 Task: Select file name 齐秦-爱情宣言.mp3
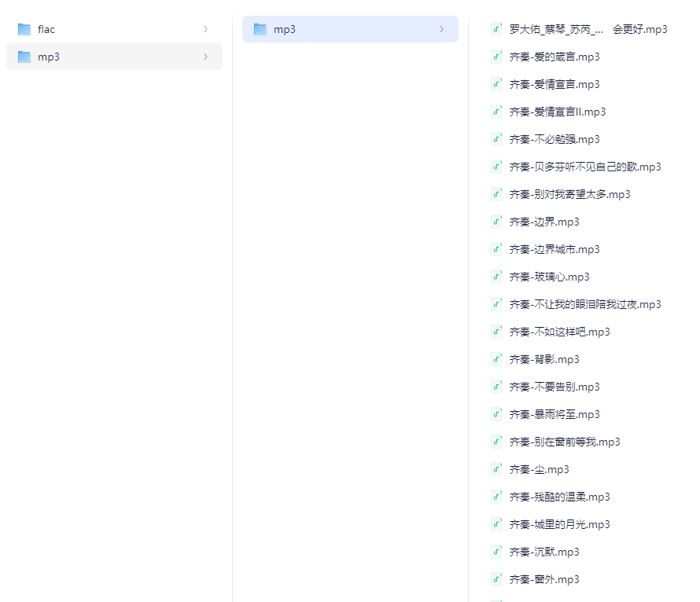(x=554, y=84)
